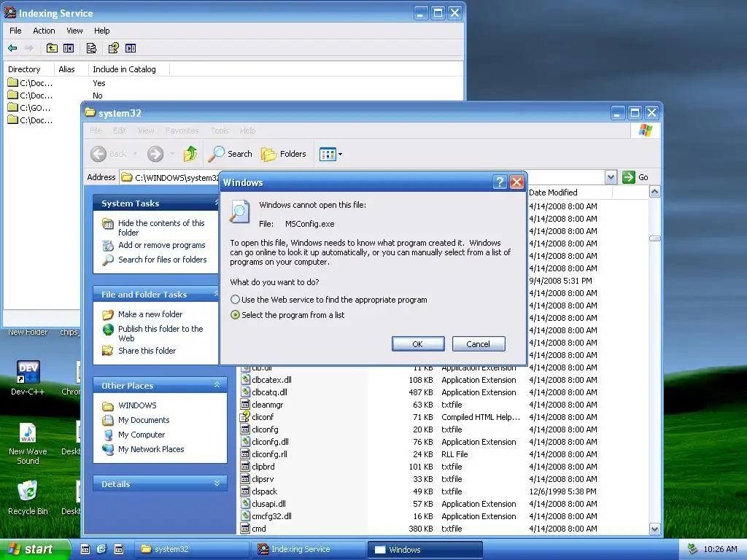Click the question mark help button in Windows dialog

click(499, 182)
